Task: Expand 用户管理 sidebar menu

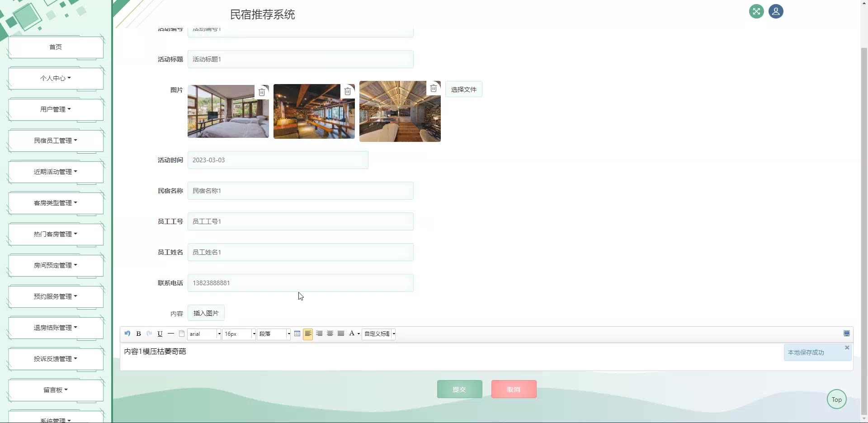Action: (56, 109)
